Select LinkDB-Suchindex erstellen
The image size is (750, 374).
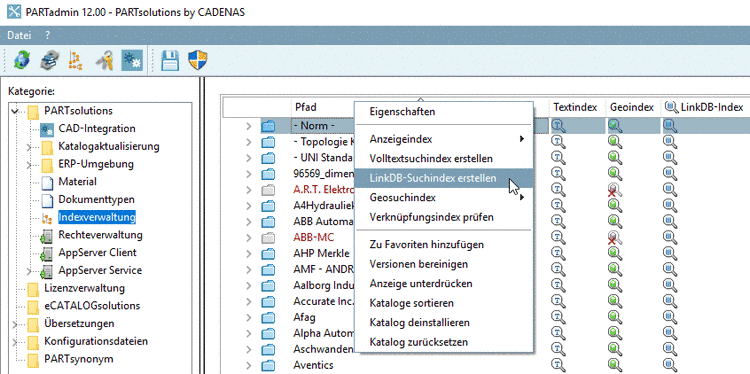(443, 178)
